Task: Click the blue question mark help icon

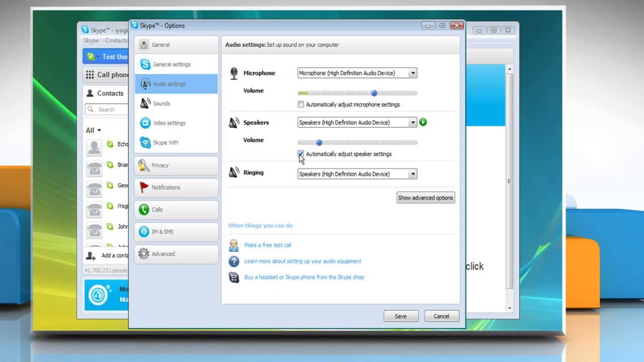Action: click(234, 261)
